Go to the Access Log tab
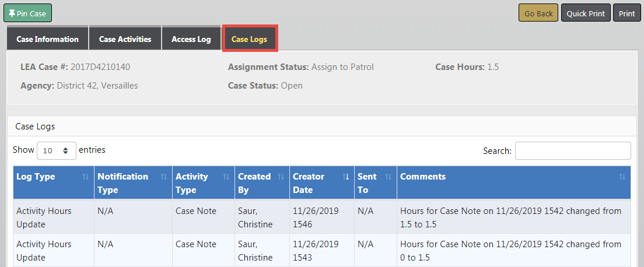 click(x=191, y=39)
